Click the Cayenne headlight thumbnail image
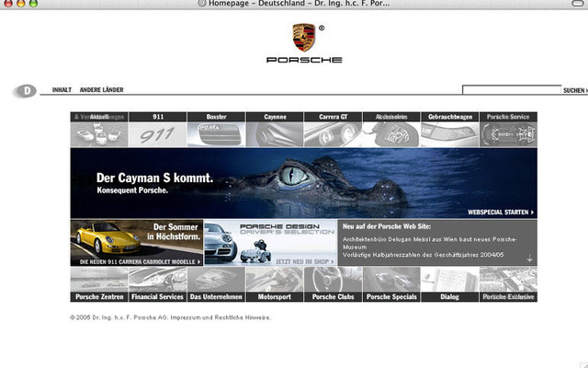Image resolution: width=588 pixels, height=368 pixels. [x=275, y=134]
